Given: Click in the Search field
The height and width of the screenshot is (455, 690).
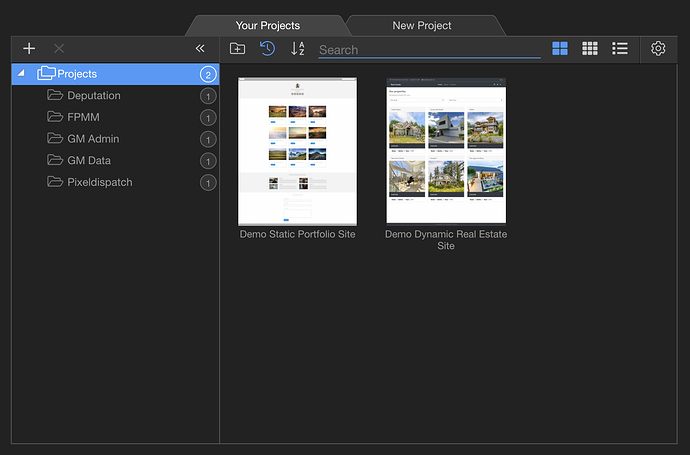Looking at the screenshot, I should (x=428, y=49).
